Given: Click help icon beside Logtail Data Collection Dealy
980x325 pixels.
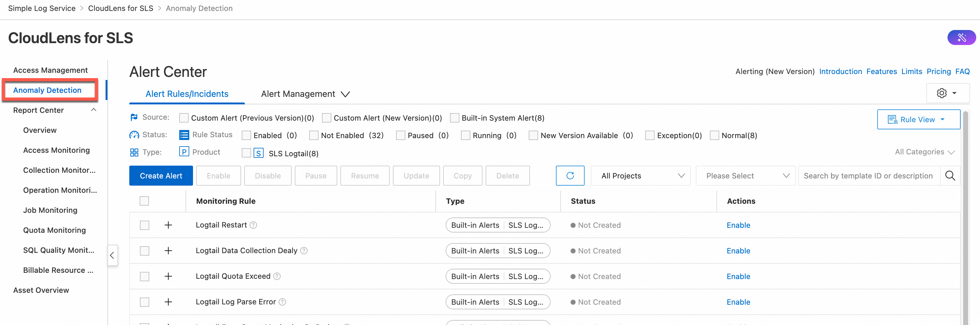Looking at the screenshot, I should tap(304, 251).
